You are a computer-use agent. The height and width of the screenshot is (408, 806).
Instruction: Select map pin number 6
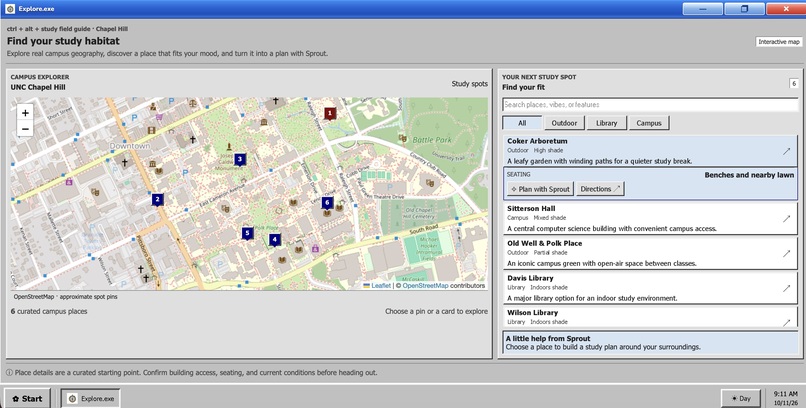(327, 202)
